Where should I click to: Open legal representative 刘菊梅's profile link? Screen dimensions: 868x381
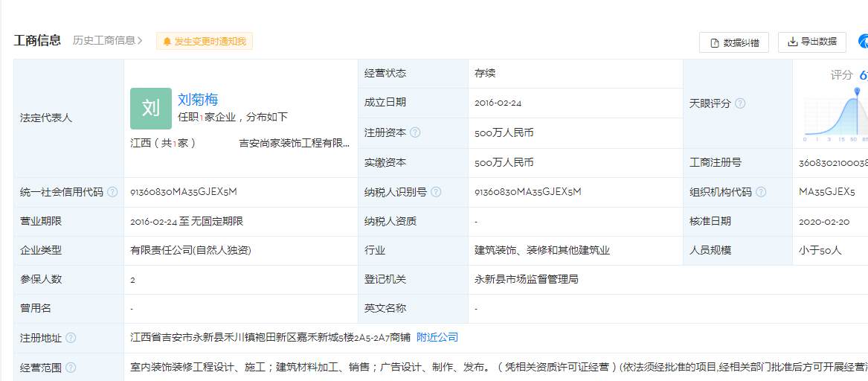point(198,100)
